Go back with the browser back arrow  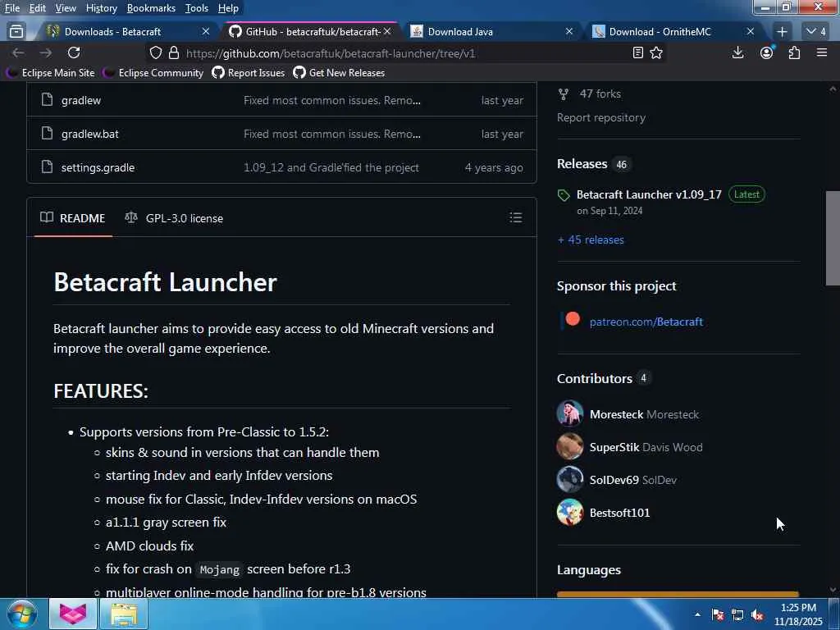click(18, 52)
